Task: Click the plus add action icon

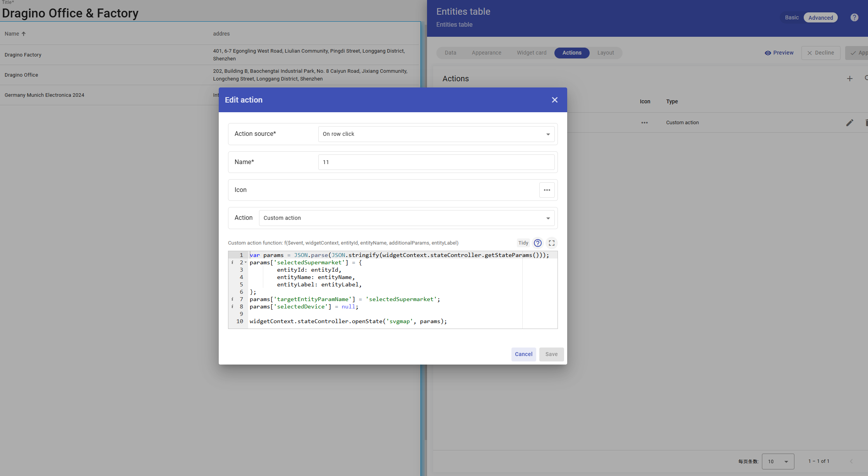Action: coord(849,79)
